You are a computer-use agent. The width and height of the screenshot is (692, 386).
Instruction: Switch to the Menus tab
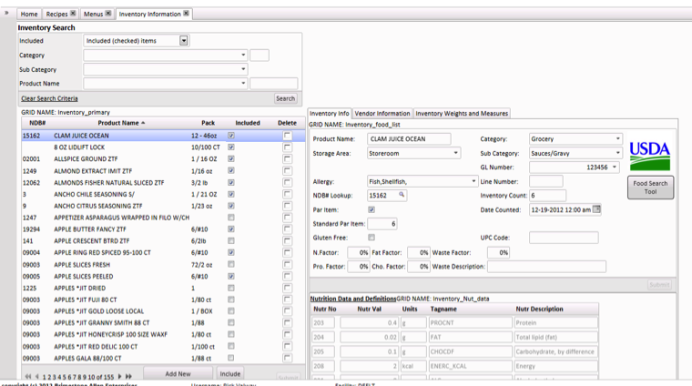pyautogui.click(x=93, y=14)
